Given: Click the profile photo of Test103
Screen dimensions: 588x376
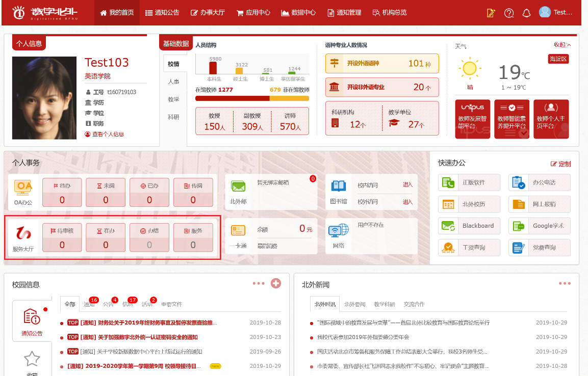Looking at the screenshot, I should click(x=44, y=98).
